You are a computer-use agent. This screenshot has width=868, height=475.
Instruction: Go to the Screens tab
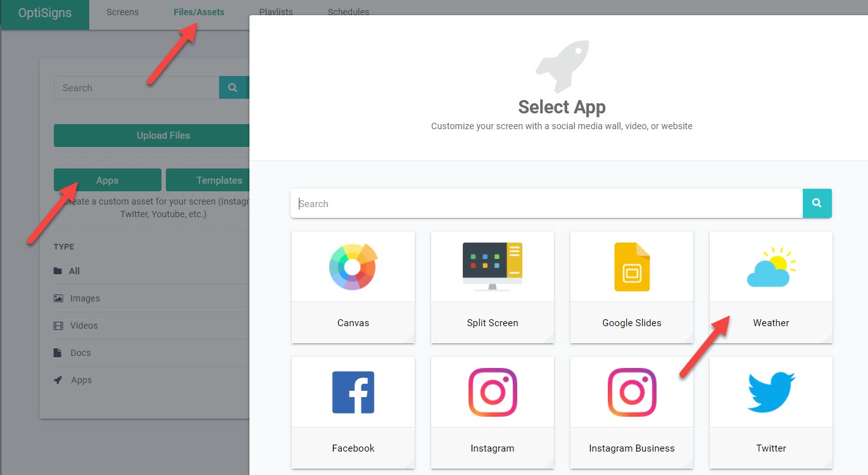tap(123, 12)
